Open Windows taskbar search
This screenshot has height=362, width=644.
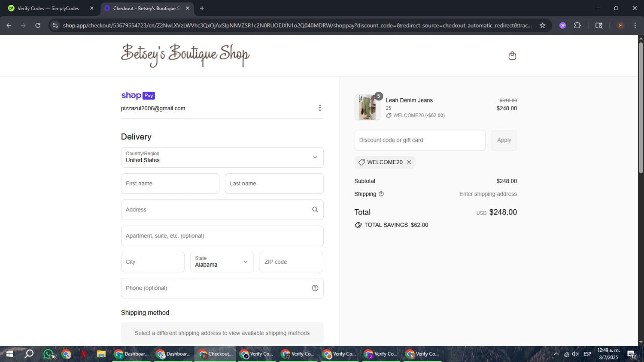29,354
